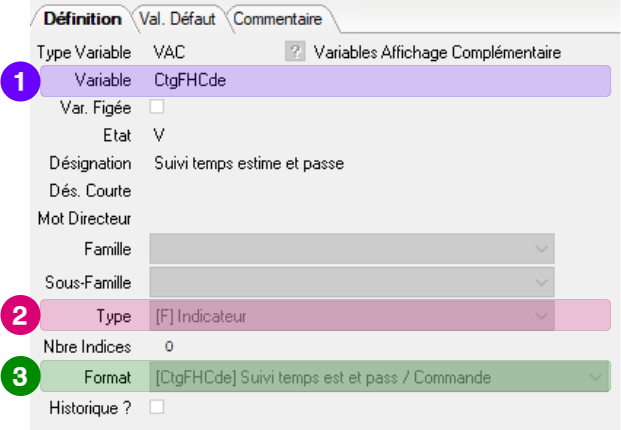
Task: Click the Désignation field text
Action: (x=249, y=162)
